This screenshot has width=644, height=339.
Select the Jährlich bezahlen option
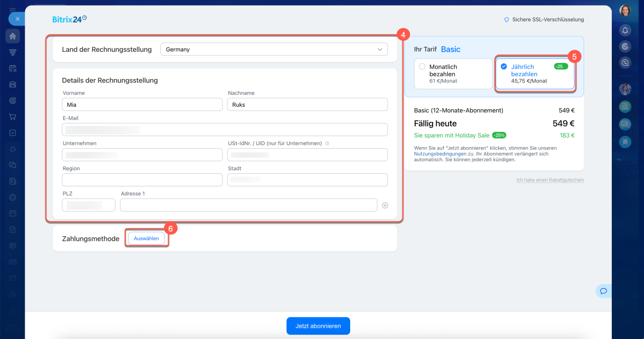coord(535,74)
